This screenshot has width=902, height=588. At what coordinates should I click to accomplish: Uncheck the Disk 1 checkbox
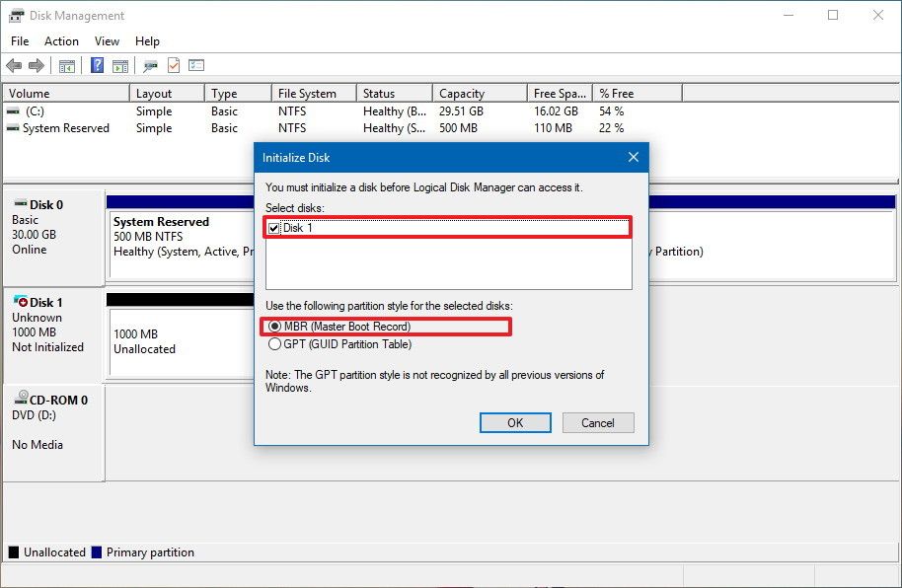272,228
